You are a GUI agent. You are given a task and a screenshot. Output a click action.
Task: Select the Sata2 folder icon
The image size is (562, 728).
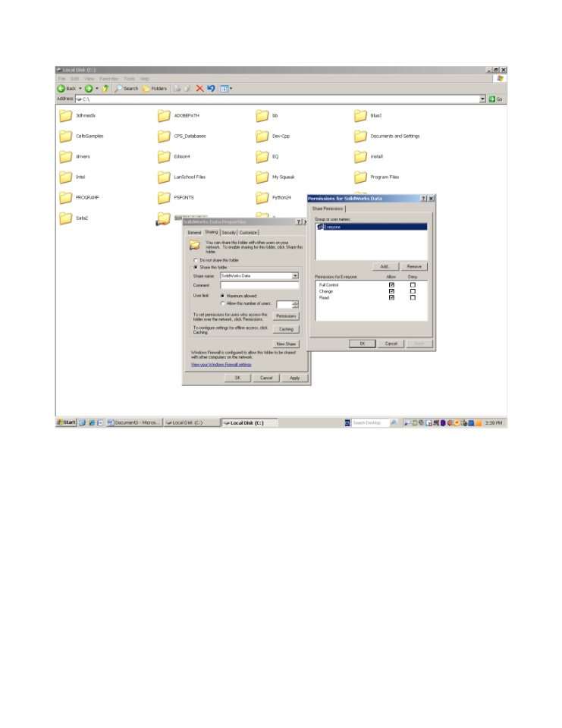point(65,218)
